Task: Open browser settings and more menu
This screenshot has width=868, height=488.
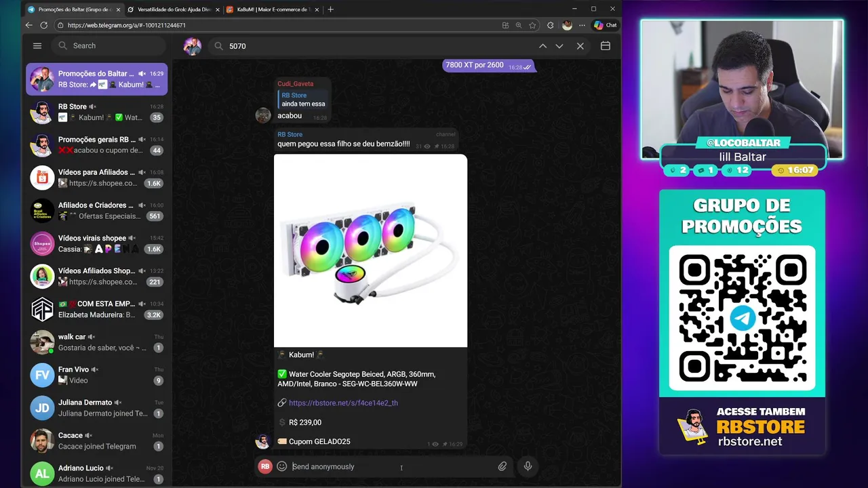Action: pos(582,25)
